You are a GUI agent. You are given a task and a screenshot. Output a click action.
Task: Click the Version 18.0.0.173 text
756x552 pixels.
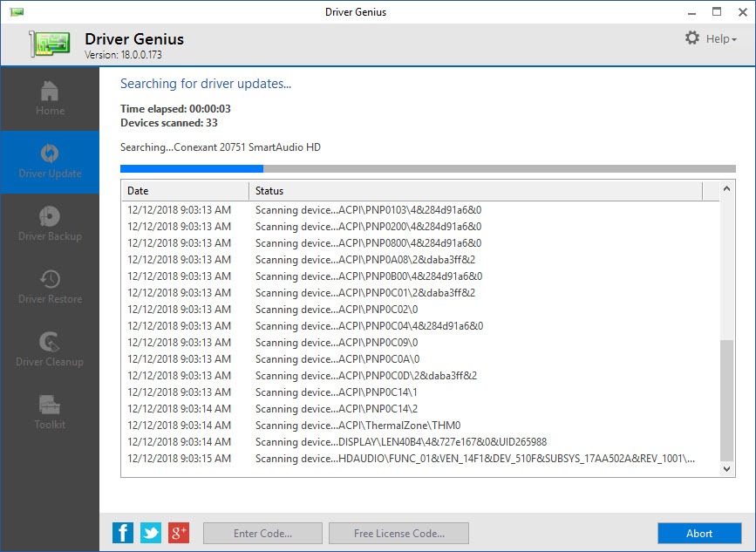click(x=124, y=55)
